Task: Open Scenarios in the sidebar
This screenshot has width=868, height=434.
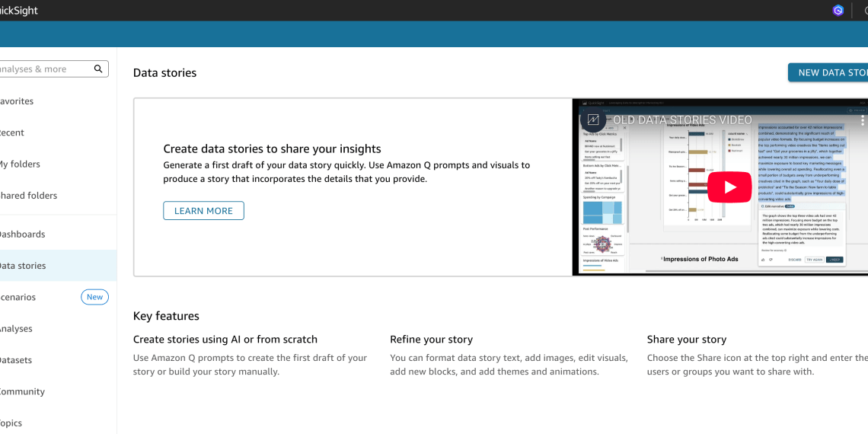Action: click(x=18, y=297)
